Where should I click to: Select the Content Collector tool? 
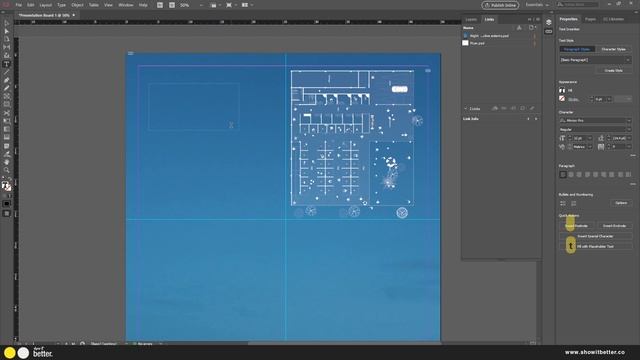[7, 56]
